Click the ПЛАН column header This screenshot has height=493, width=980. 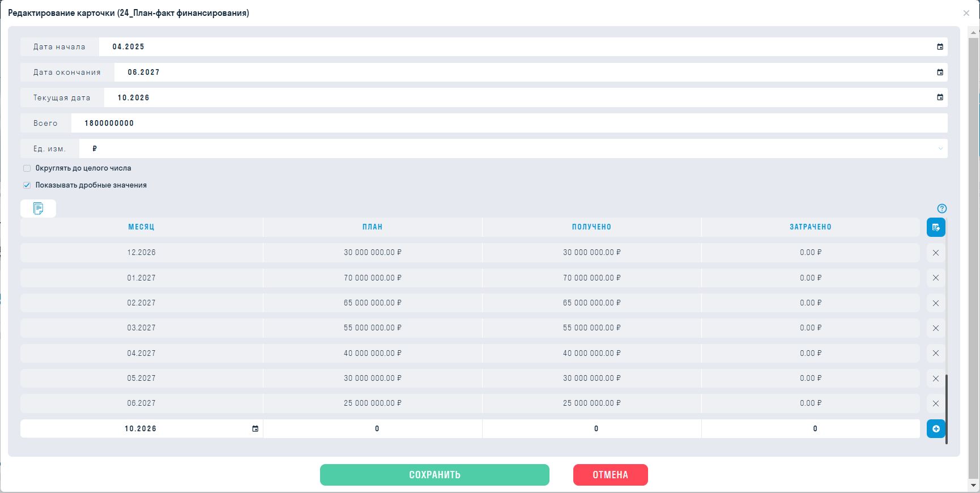point(373,227)
